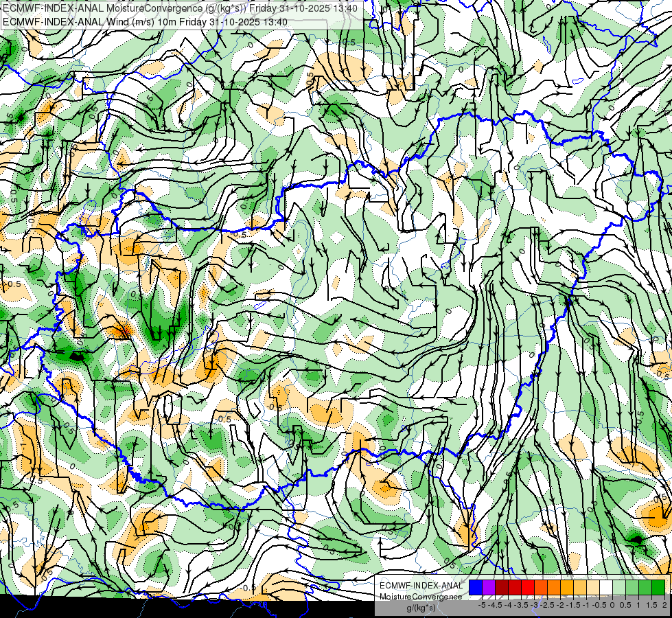Click the MoistureConvergence title line at top
This screenshot has width=672, height=618.
click(x=180, y=8)
